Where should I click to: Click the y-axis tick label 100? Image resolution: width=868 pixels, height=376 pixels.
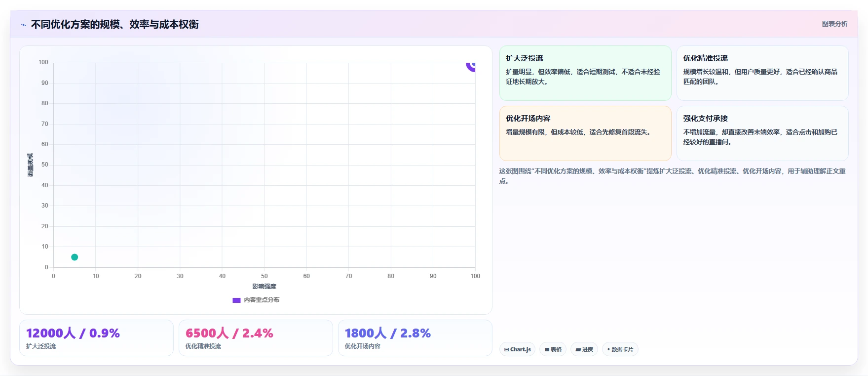coord(43,62)
